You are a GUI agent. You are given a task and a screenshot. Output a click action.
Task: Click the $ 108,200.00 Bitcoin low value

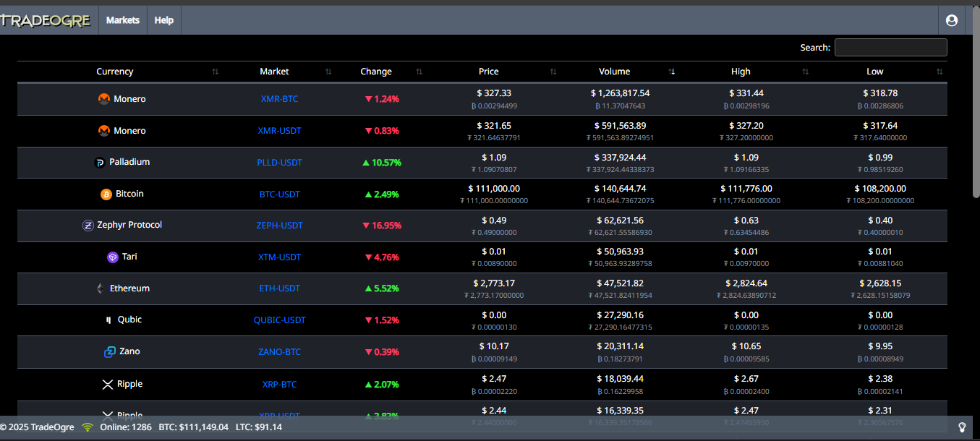click(x=879, y=189)
